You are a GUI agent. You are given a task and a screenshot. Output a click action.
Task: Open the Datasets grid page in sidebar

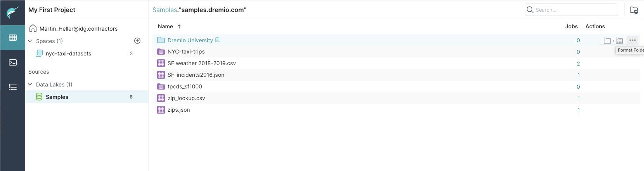(12, 38)
